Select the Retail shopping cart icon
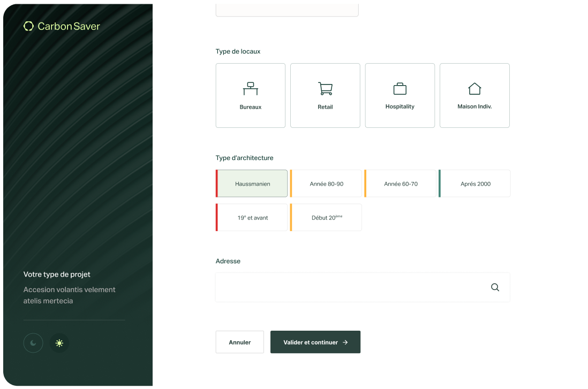The height and width of the screenshot is (389, 588). [325, 88]
